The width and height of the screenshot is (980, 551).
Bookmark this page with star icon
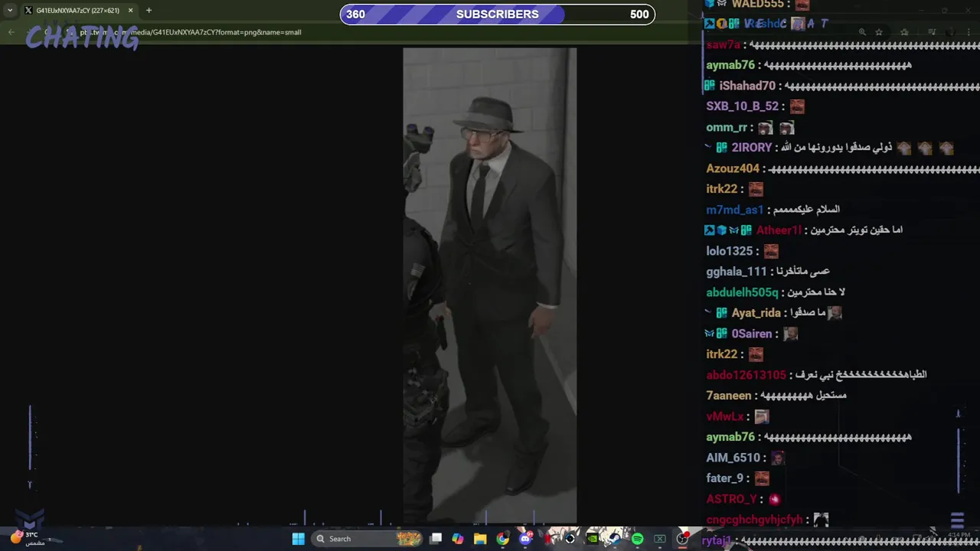(x=879, y=32)
